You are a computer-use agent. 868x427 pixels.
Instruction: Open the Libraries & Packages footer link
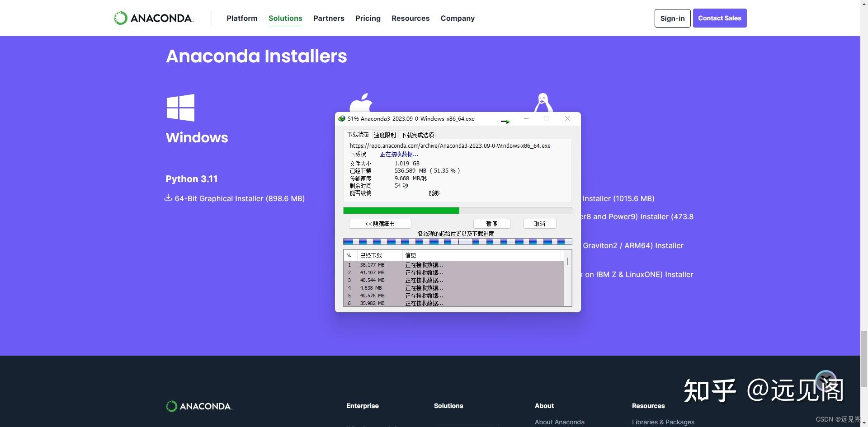(663, 422)
